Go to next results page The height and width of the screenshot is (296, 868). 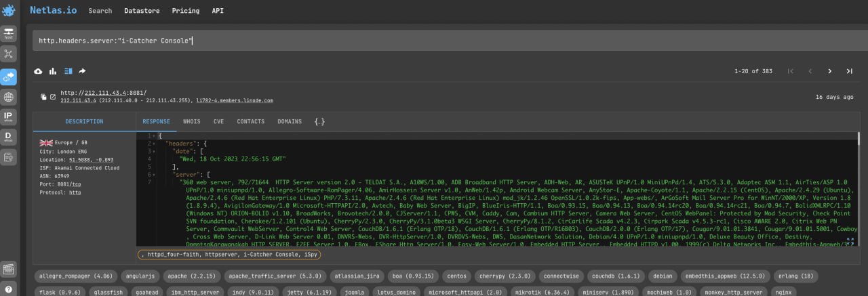pyautogui.click(x=829, y=71)
